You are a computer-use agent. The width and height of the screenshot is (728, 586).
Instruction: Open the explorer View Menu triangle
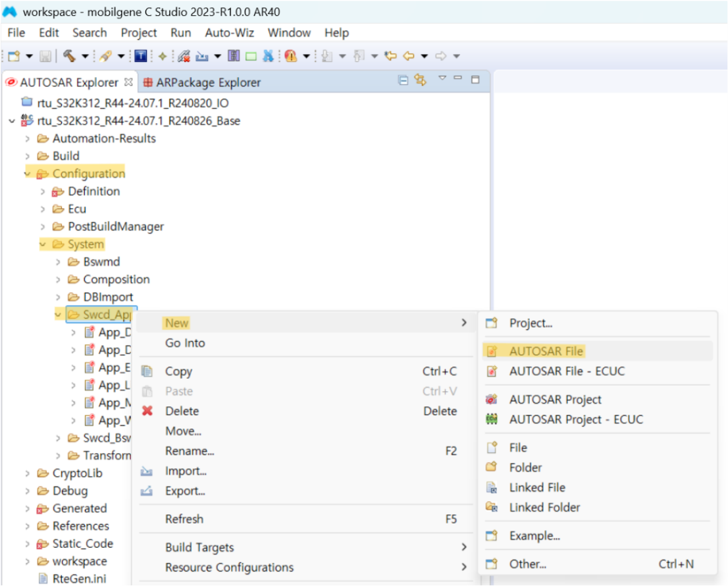pyautogui.click(x=442, y=78)
